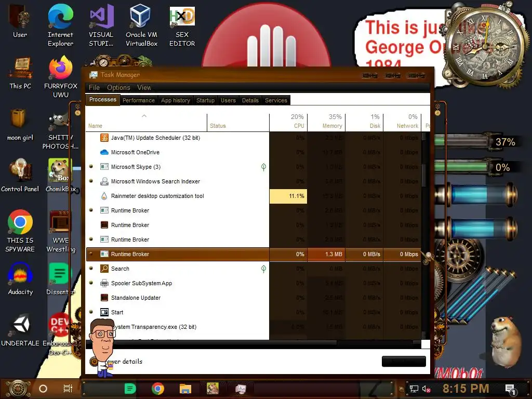
Task: Click the Standalone Updater process icon
Action: pos(104,298)
